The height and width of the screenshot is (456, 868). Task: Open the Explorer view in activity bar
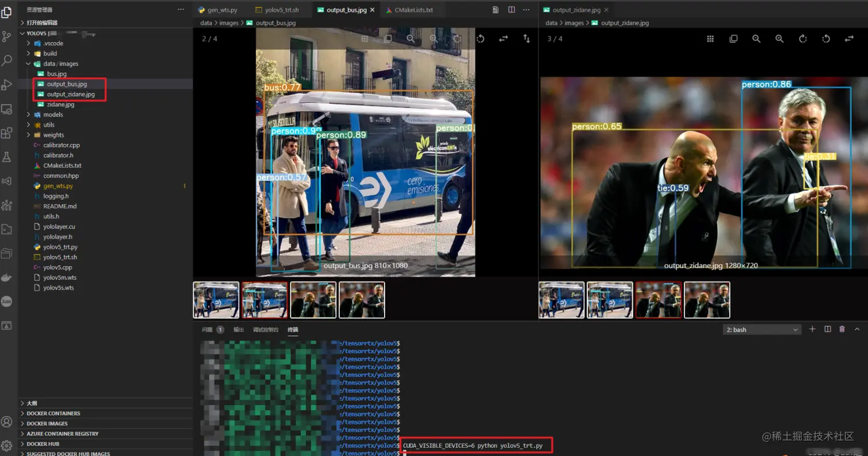[7, 11]
